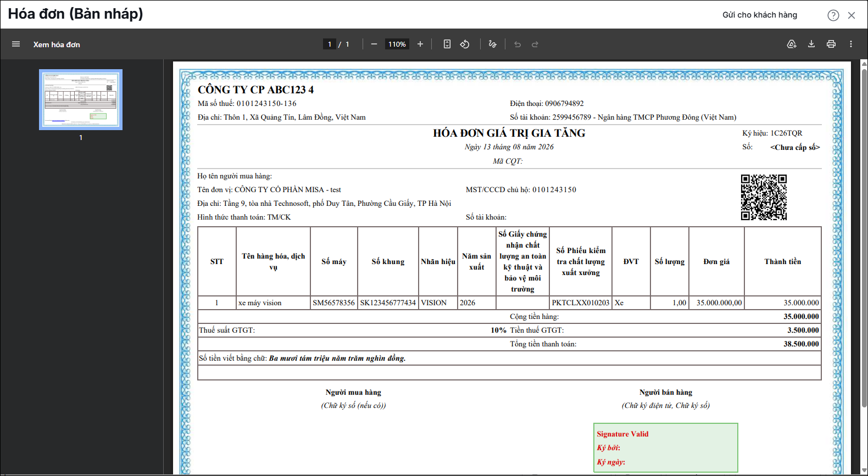Click the Người mua hàng heading
Screen dimensions: 868x476
353,392
